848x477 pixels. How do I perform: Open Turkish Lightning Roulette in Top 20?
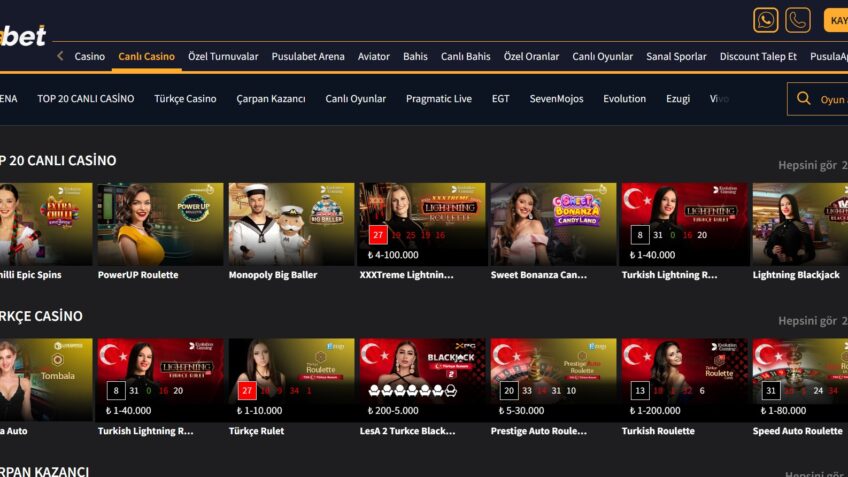tap(685, 224)
